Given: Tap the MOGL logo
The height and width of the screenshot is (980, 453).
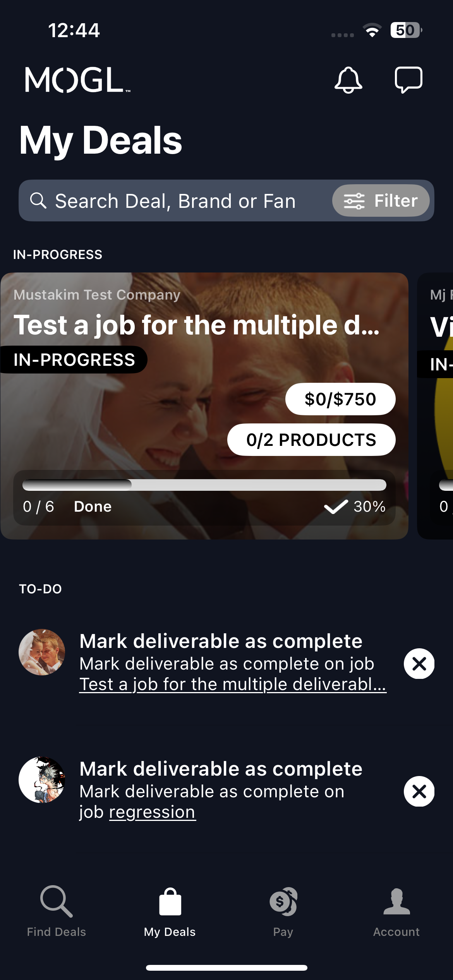Looking at the screenshot, I should pyautogui.click(x=77, y=80).
